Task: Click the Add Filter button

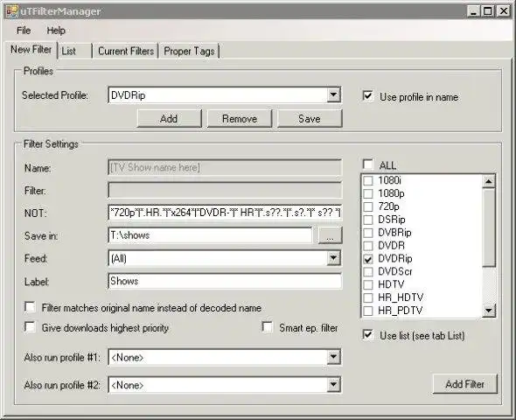Action: click(465, 384)
